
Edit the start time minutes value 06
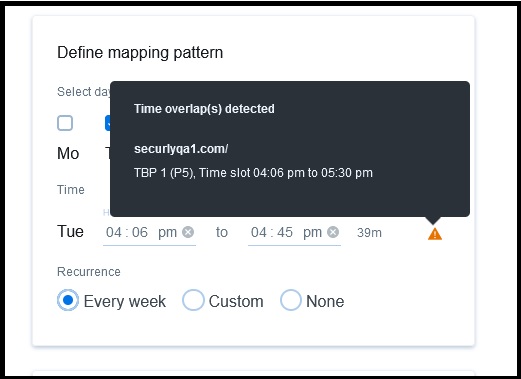[140, 232]
